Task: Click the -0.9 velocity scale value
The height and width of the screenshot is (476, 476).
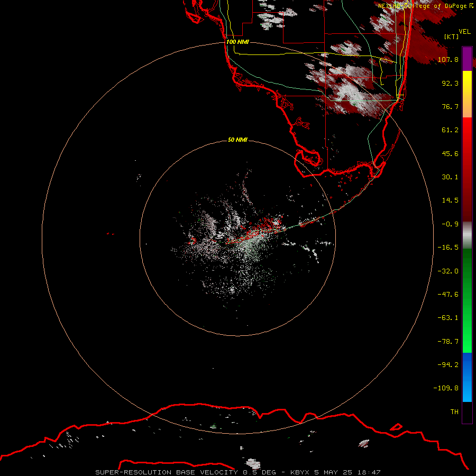Action: tap(450, 224)
